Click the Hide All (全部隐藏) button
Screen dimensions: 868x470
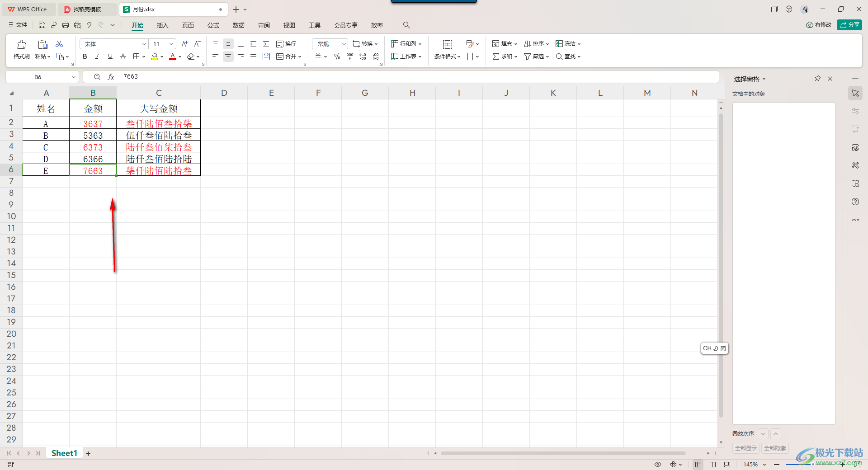775,448
